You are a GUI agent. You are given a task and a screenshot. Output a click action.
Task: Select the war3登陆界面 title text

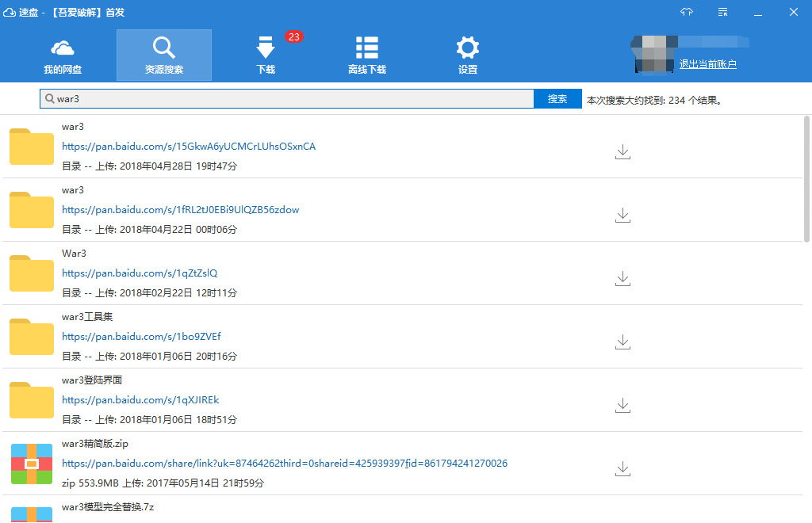pyautogui.click(x=92, y=380)
